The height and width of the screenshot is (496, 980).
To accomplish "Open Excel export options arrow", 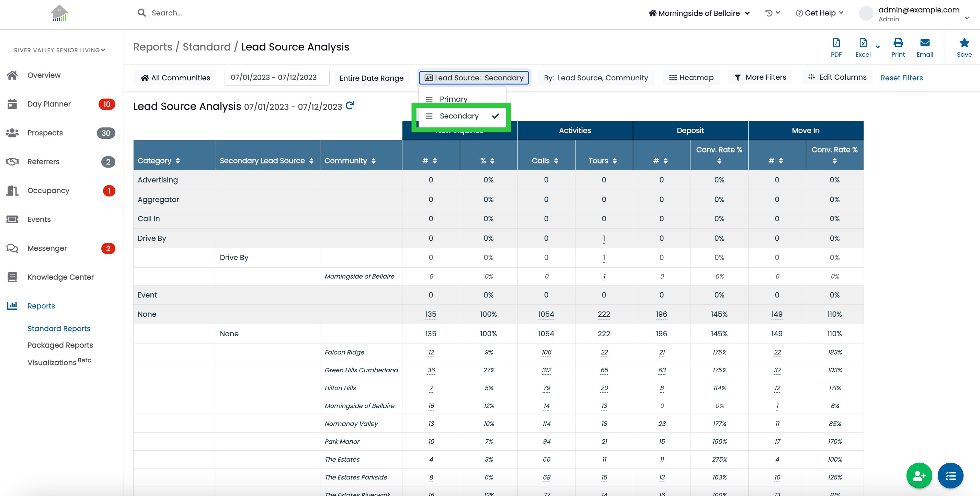I will pyautogui.click(x=878, y=47).
